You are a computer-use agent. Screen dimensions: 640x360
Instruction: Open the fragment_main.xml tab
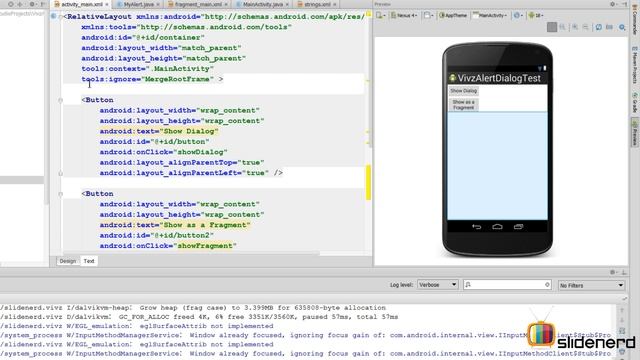(198, 4)
